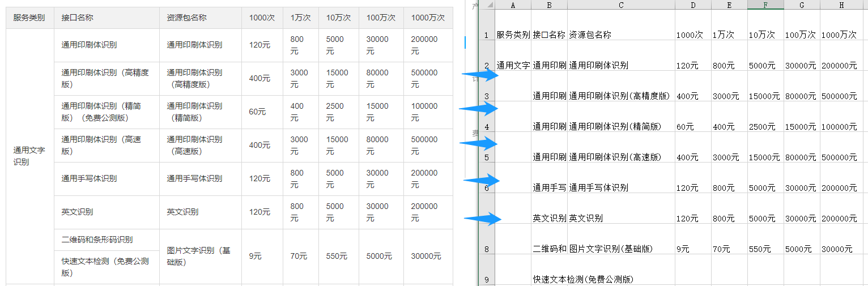Open the 通用手写体识别 link under 接口名称 in web table

89,178
